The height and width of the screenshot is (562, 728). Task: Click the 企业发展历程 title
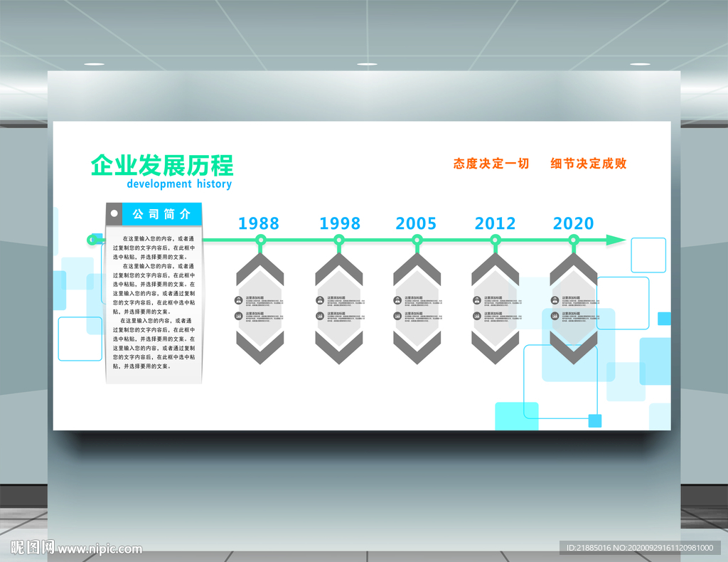pos(161,165)
